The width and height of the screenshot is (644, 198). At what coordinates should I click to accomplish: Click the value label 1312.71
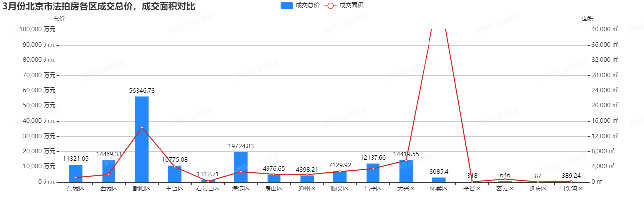208,174
